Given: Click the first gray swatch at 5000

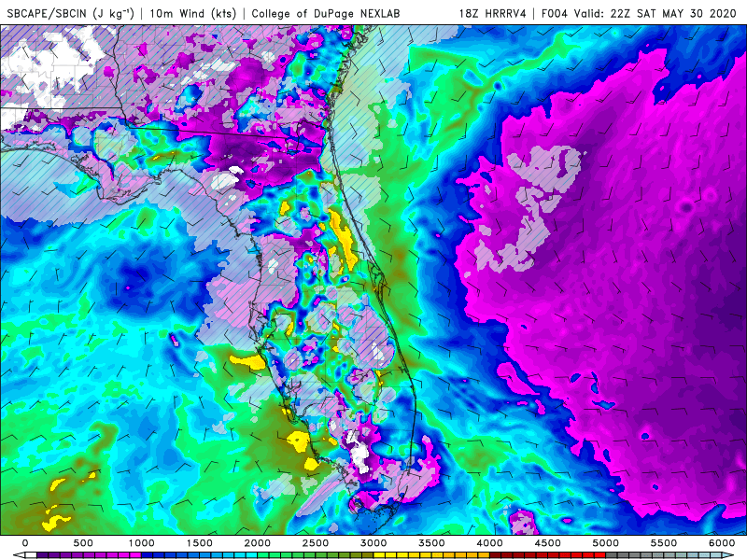Looking at the screenshot, I should [x=612, y=555].
